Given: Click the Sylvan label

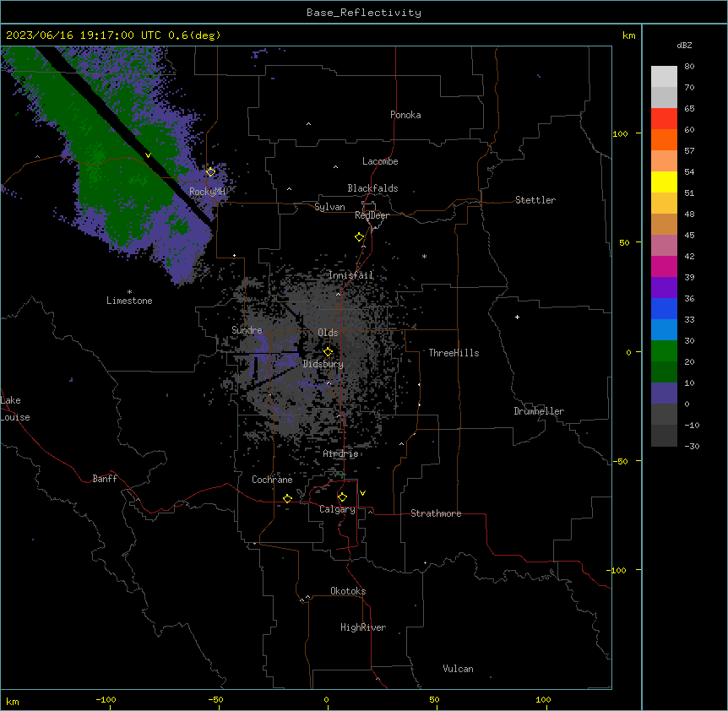Looking at the screenshot, I should 329,207.
